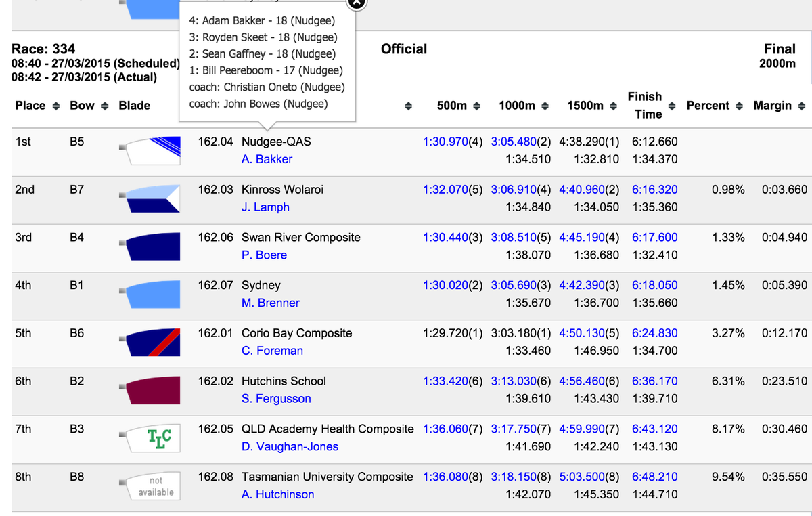The image size is (812, 516).
Task: Click Sydney light blue blade icon
Action: (x=150, y=293)
